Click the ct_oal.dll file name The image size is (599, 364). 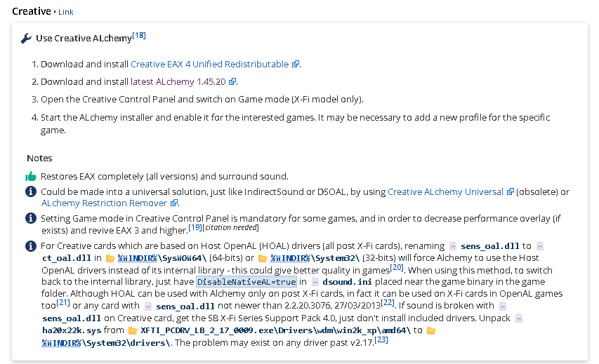click(67, 258)
